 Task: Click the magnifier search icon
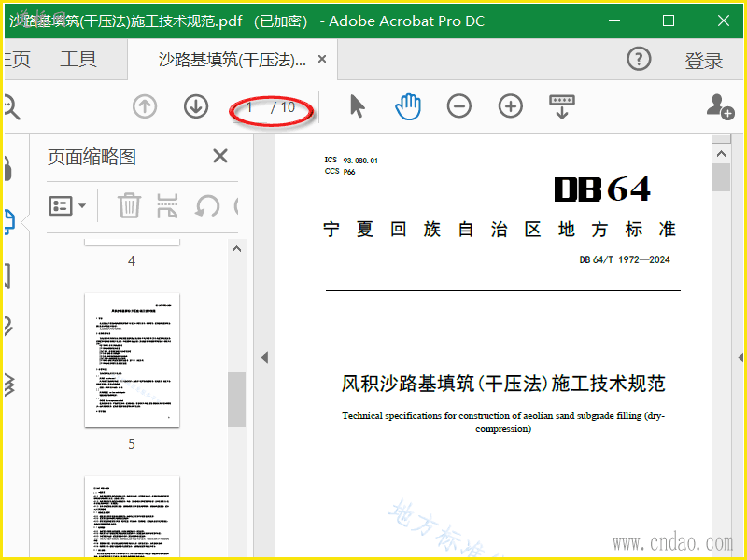11,106
